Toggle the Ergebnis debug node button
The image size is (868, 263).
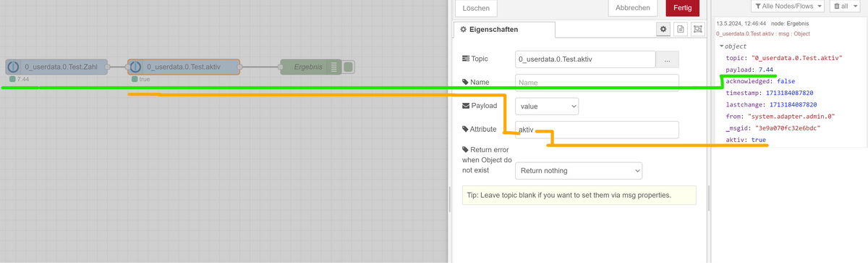pyautogui.click(x=348, y=67)
